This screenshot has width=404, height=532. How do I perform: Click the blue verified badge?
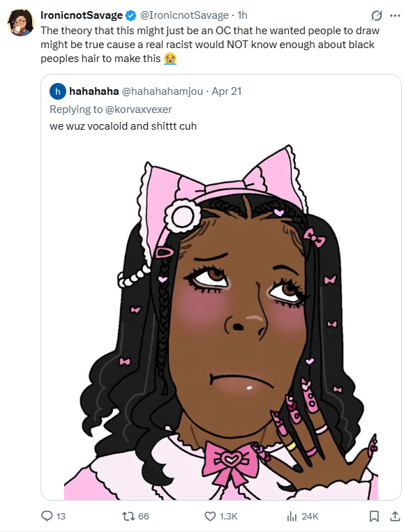tap(130, 15)
